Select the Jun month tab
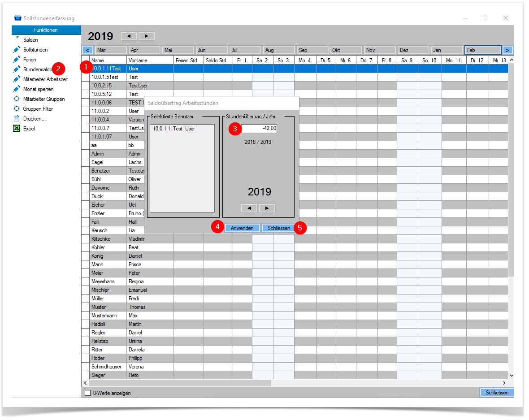 pyautogui.click(x=212, y=50)
